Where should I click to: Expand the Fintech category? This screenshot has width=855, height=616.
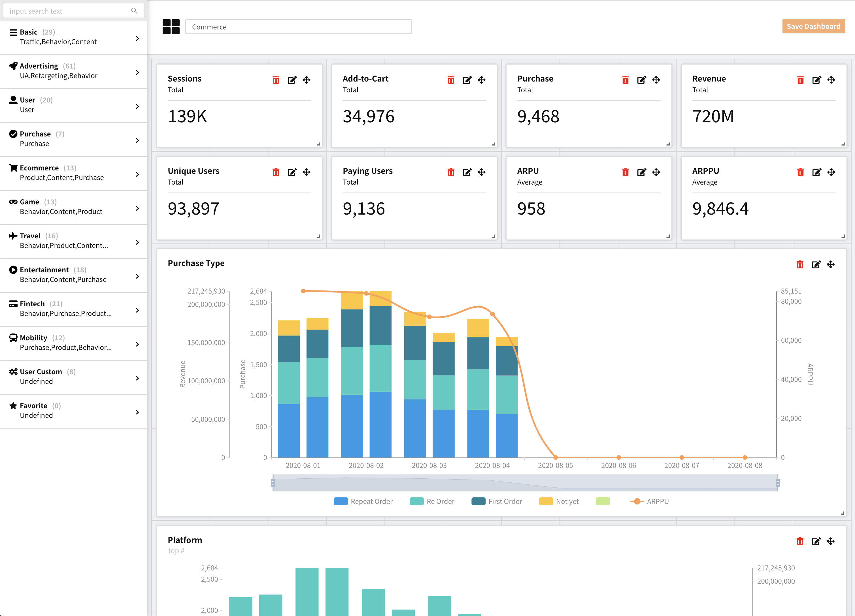[137, 310]
